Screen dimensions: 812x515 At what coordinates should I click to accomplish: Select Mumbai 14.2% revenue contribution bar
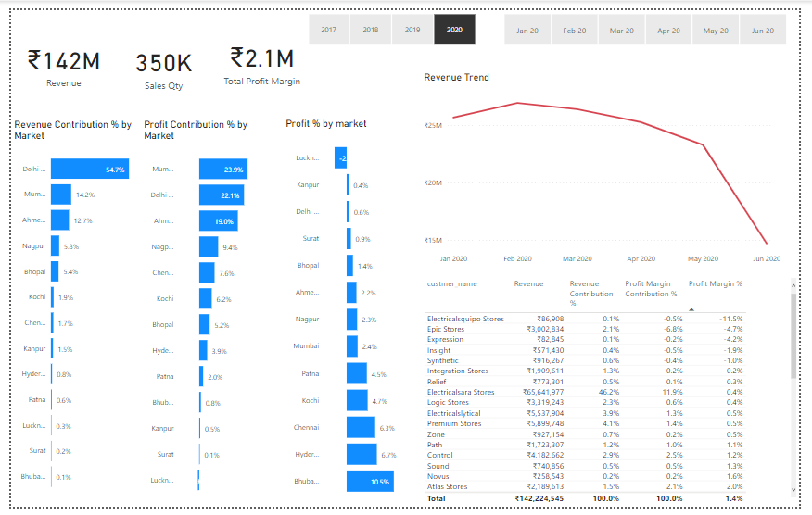(x=60, y=195)
